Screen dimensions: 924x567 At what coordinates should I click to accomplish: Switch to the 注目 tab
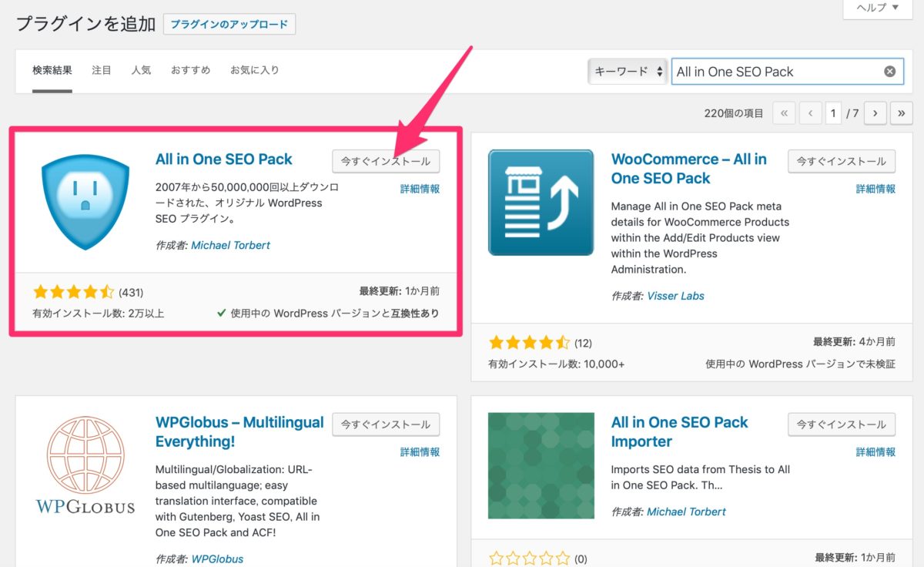coord(102,70)
